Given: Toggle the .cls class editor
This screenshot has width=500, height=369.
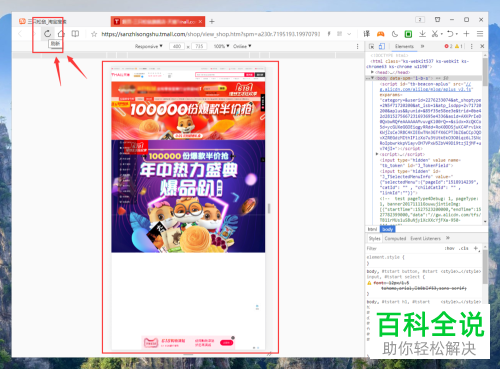Looking at the screenshot, I should 463,248.
